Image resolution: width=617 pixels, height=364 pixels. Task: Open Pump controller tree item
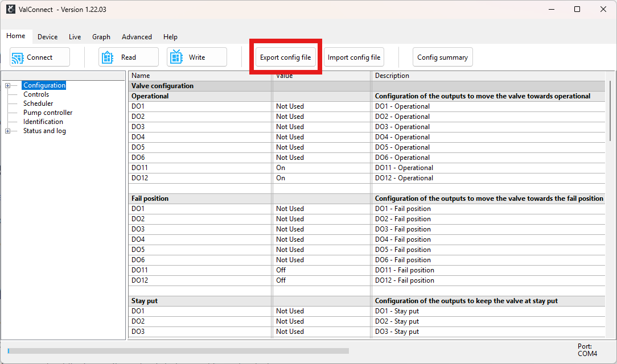pyautogui.click(x=48, y=113)
